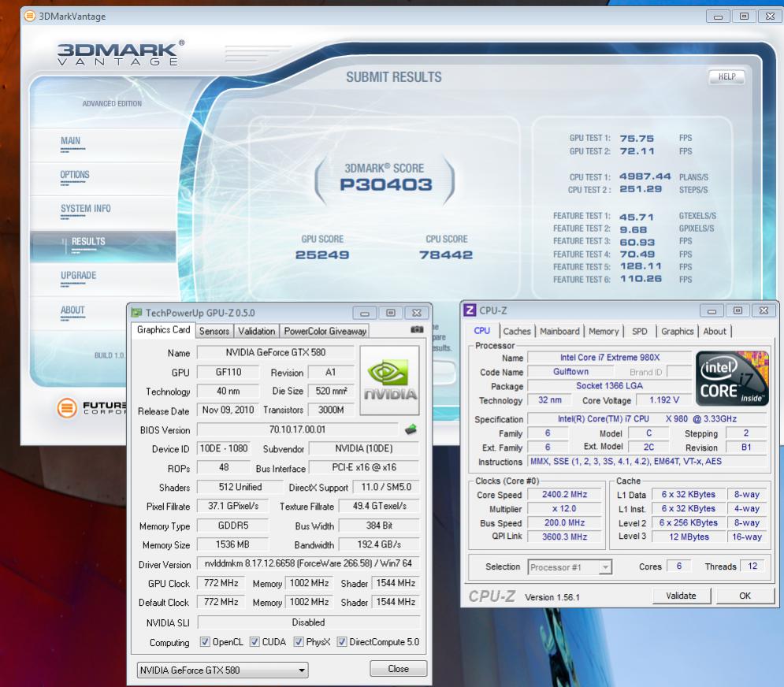Screen dimensions: 784x687
Task: Open ABOUT in 3DMark sidebar
Action: pyautogui.click(x=72, y=310)
